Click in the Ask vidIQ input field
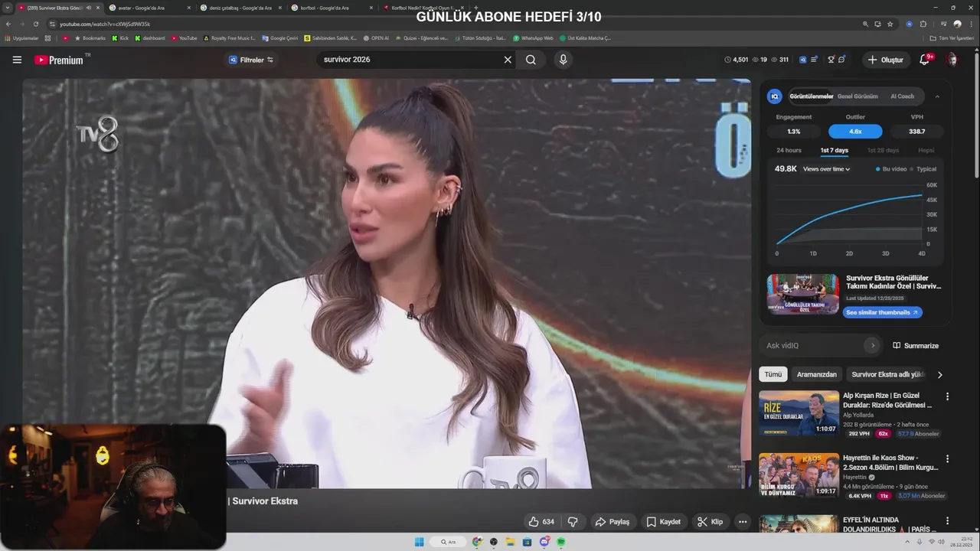The image size is (980, 551). click(812, 345)
